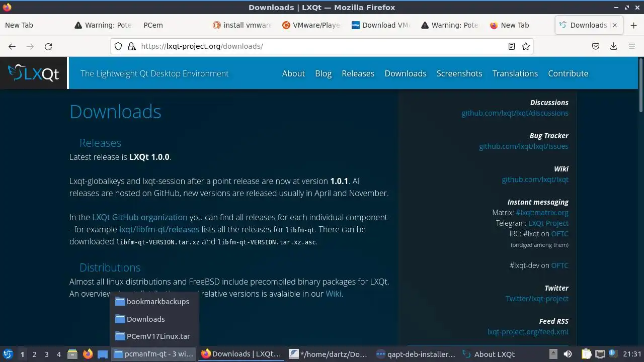The width and height of the screenshot is (644, 362).
Task: Click pcmanfm-qt grouped taskbar button
Action: (154, 354)
